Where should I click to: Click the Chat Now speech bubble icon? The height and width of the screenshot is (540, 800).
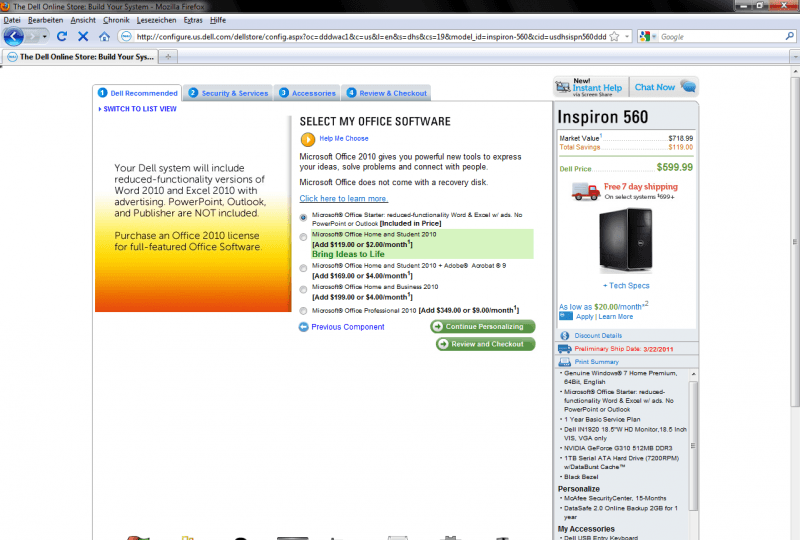pyautogui.click(x=688, y=86)
